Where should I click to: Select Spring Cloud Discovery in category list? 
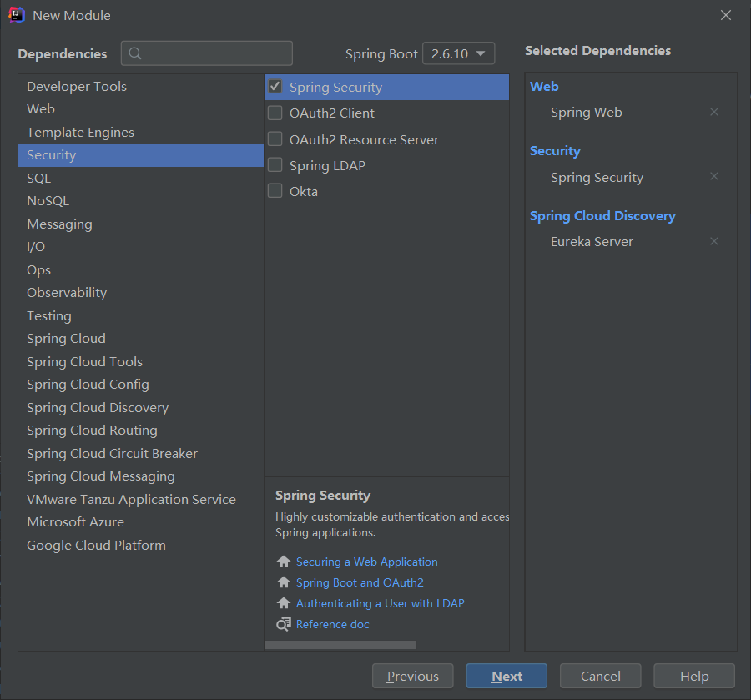click(141, 407)
